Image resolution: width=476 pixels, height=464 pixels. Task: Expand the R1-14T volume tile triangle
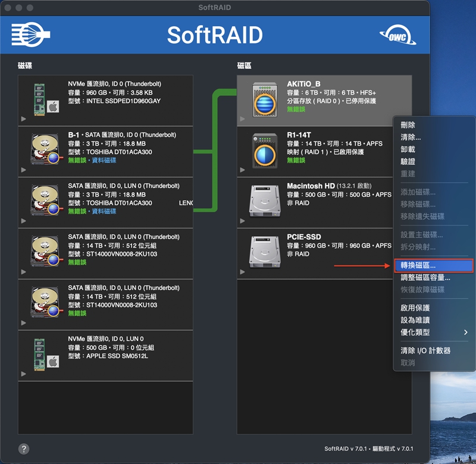[x=242, y=170]
